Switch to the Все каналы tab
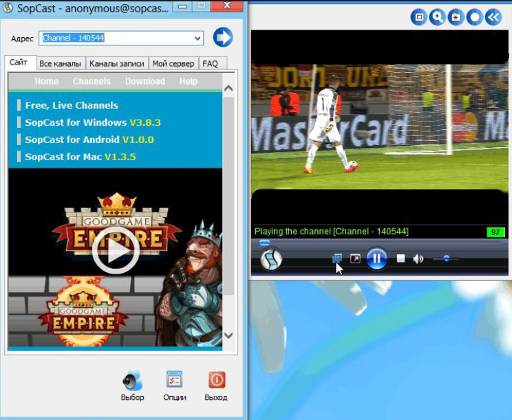Image resolution: width=512 pixels, height=420 pixels. click(60, 63)
